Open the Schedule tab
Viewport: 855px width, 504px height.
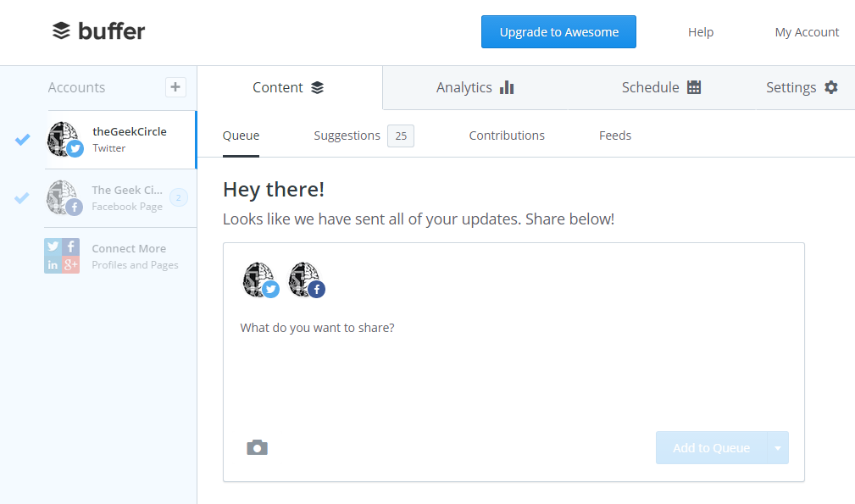pyautogui.click(x=662, y=88)
